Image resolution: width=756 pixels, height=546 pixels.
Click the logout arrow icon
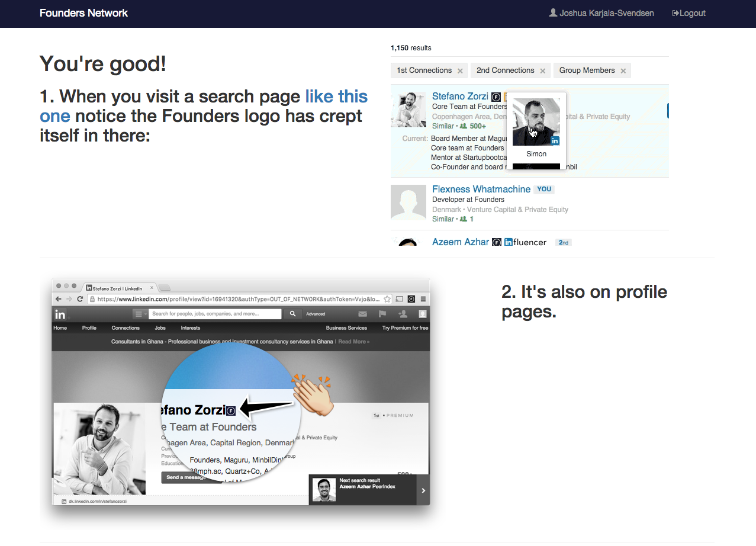pos(675,13)
